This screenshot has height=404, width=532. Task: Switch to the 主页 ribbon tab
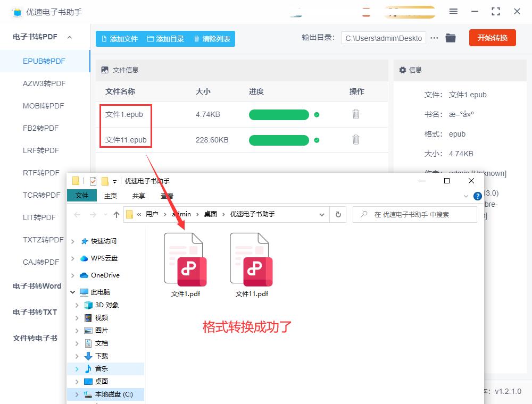[x=111, y=196]
